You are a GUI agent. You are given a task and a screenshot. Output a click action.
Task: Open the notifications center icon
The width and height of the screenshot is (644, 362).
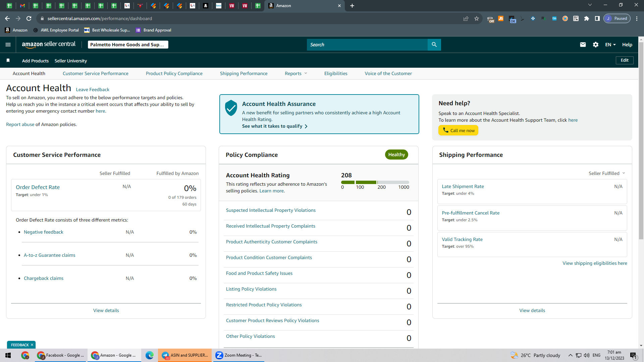[x=633, y=355]
